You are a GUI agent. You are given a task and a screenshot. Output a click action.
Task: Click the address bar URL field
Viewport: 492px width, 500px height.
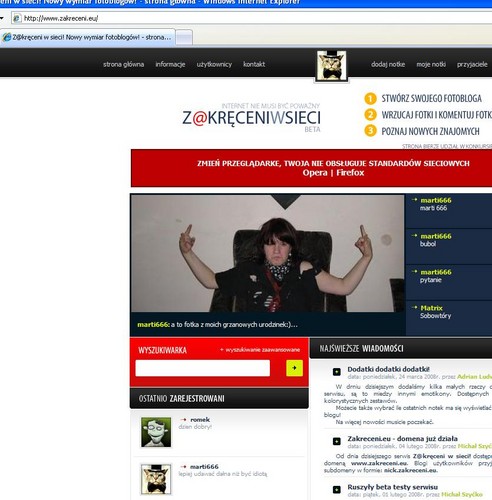coord(253,18)
